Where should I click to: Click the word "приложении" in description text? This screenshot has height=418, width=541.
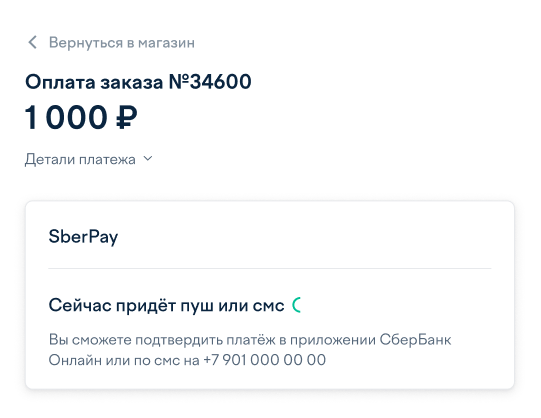[x=333, y=340]
